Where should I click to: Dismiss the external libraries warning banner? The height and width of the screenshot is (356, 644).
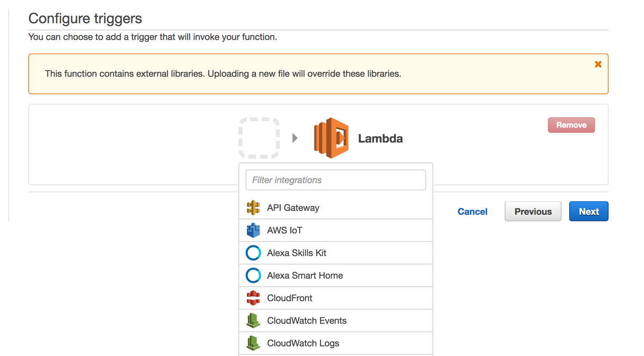pos(598,64)
